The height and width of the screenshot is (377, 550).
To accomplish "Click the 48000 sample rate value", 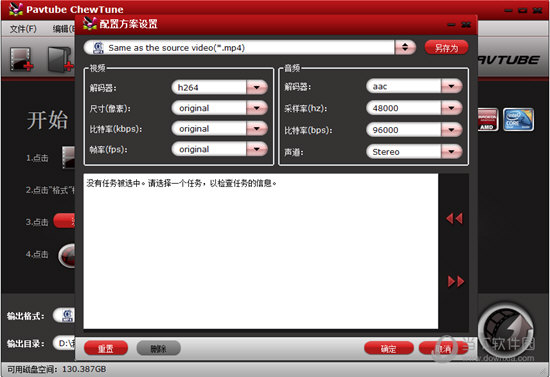I will [385, 108].
